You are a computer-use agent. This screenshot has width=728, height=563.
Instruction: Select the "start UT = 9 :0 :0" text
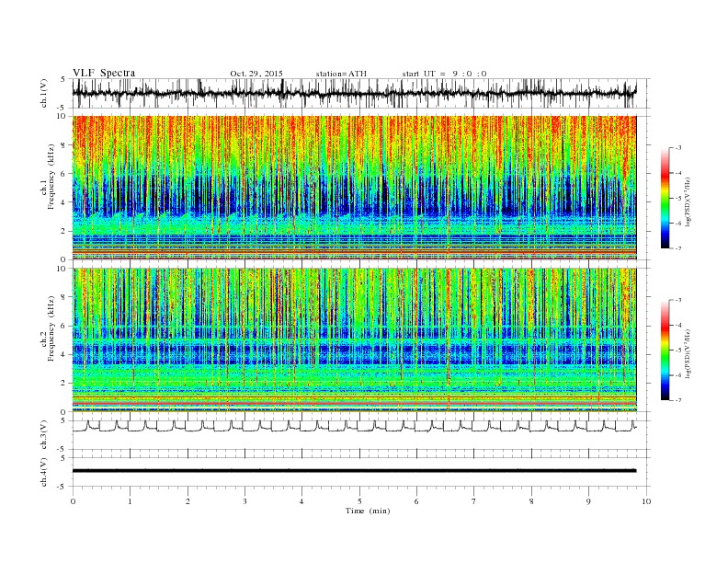click(x=444, y=74)
